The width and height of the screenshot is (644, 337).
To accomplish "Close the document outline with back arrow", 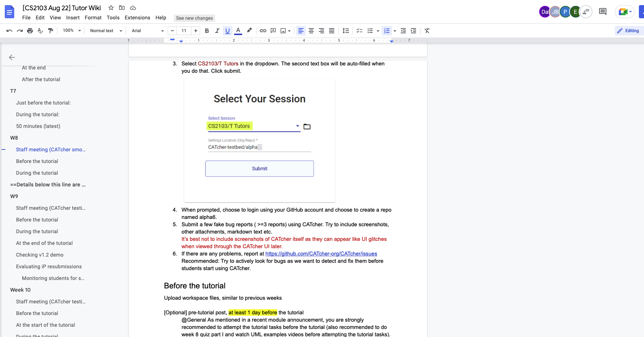I will 12,57.
